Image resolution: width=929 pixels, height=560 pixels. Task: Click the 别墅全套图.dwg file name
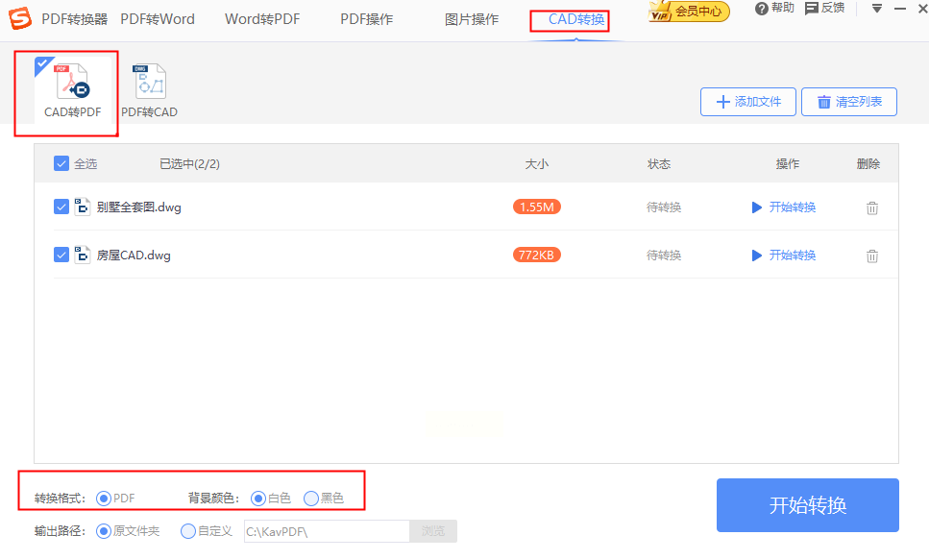click(138, 207)
